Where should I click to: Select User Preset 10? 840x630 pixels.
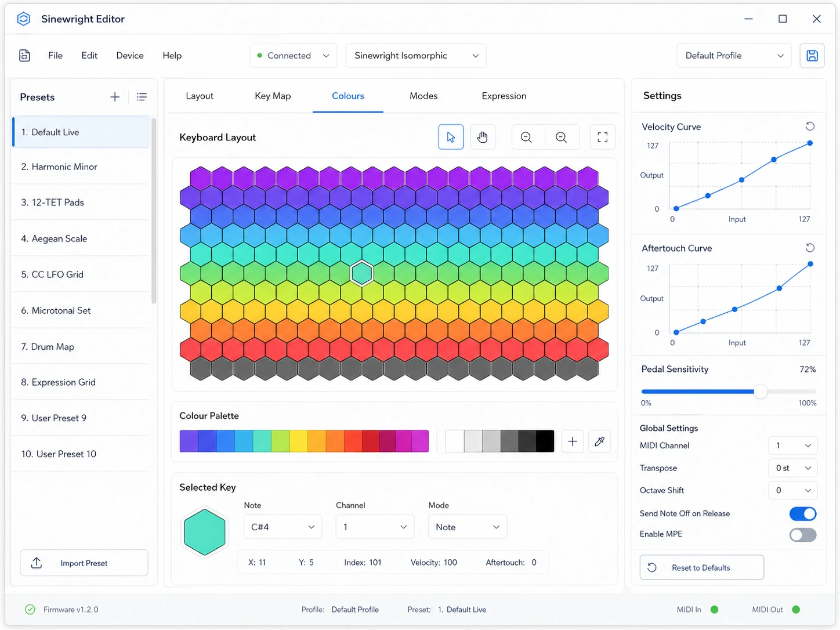pos(81,454)
